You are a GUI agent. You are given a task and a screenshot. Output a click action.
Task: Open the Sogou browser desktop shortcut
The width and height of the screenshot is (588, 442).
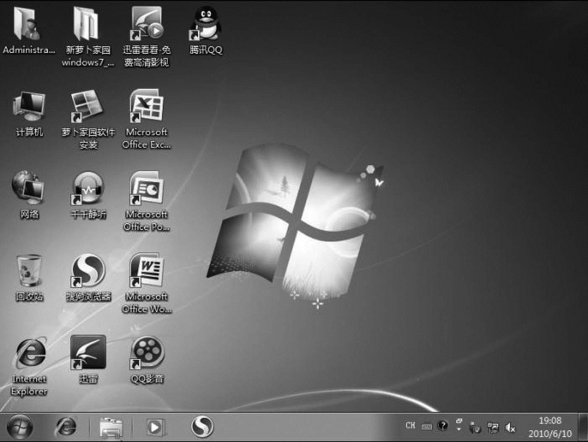88,277
